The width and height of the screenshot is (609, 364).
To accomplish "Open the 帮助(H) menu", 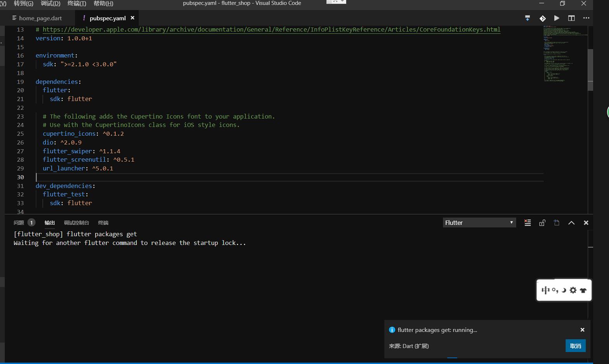I will coord(103,3).
